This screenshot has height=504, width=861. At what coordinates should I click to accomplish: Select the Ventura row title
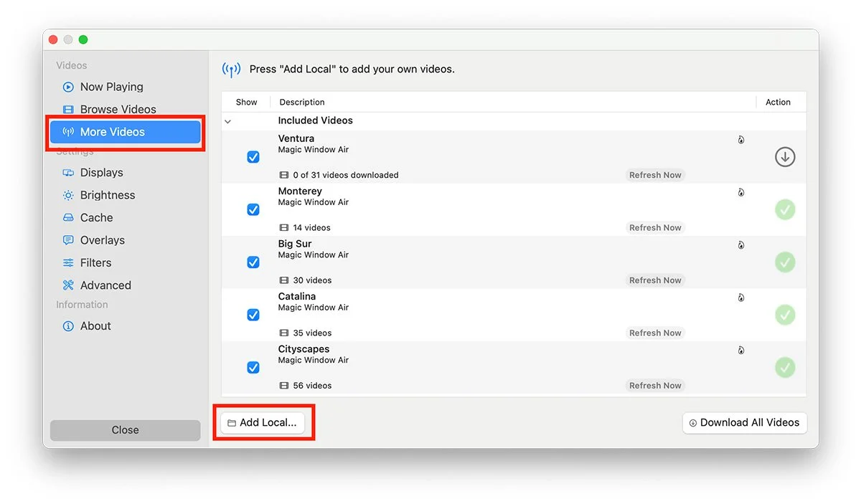[296, 138]
